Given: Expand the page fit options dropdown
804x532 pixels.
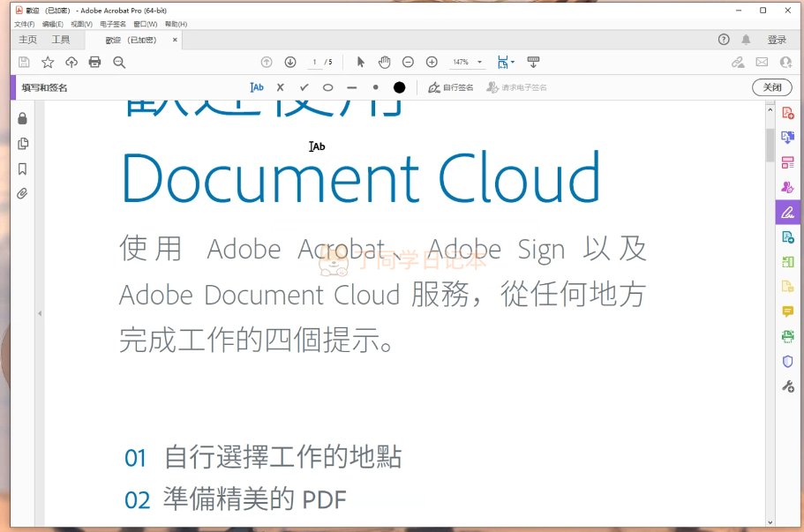Looking at the screenshot, I should pos(506,62).
